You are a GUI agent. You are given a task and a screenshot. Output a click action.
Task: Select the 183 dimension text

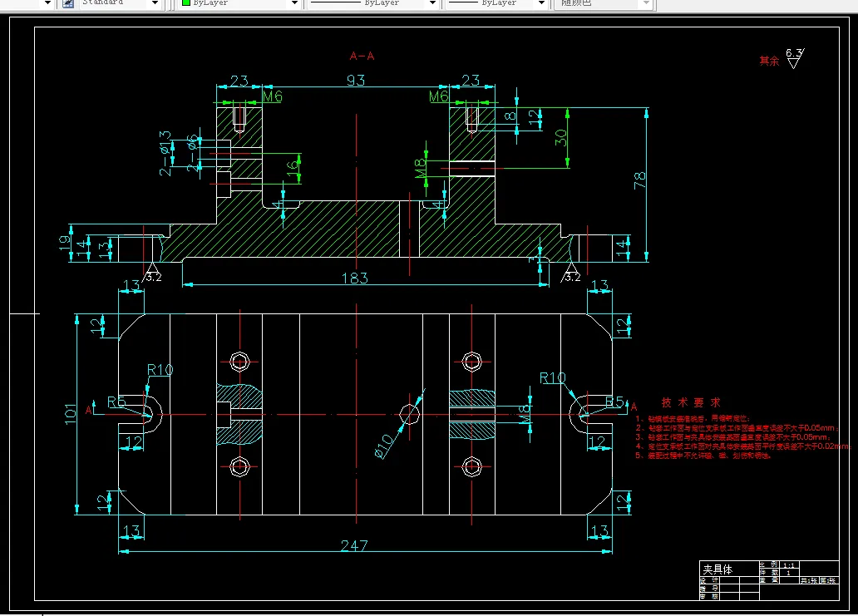tap(354, 278)
